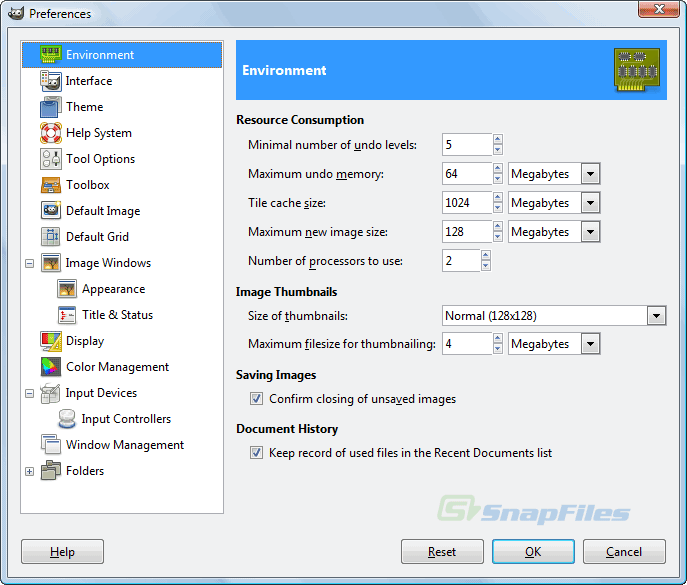Open Tile cache size unit dropdown
Screen dimensions: 687x585
click(x=590, y=203)
